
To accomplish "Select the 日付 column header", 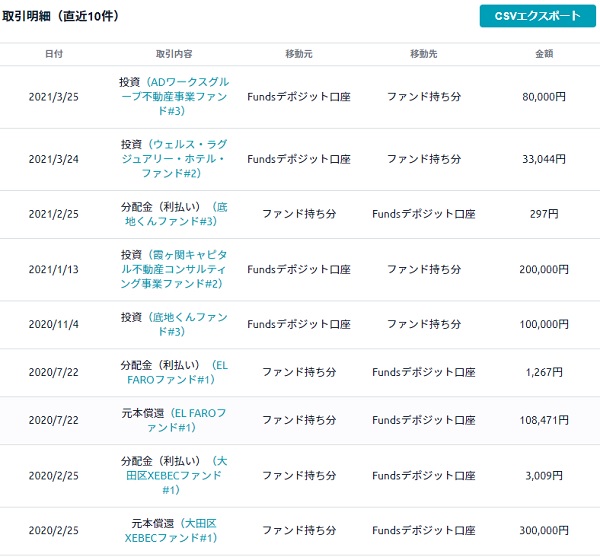I will (54, 54).
